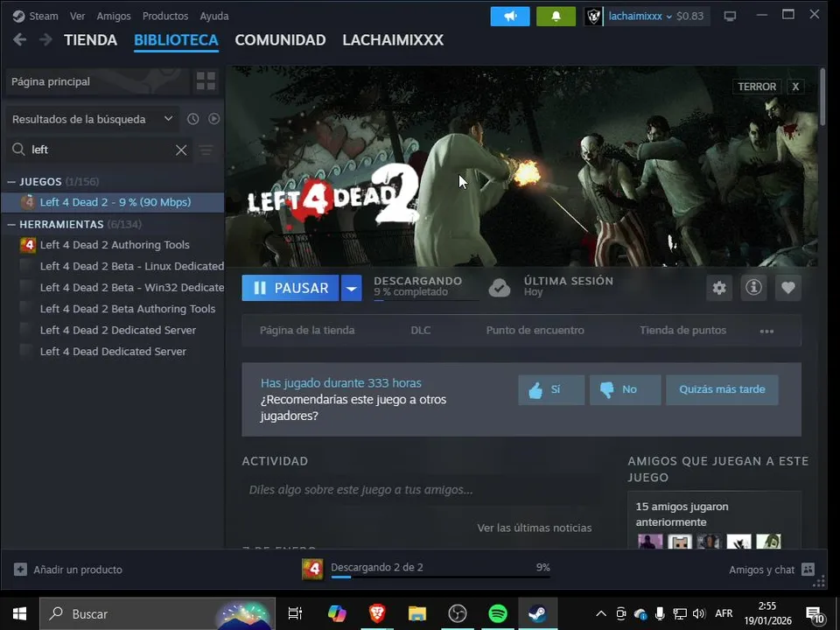Click the library page vertical scrollbar
Viewport: 840px width, 630px height.
822,96
